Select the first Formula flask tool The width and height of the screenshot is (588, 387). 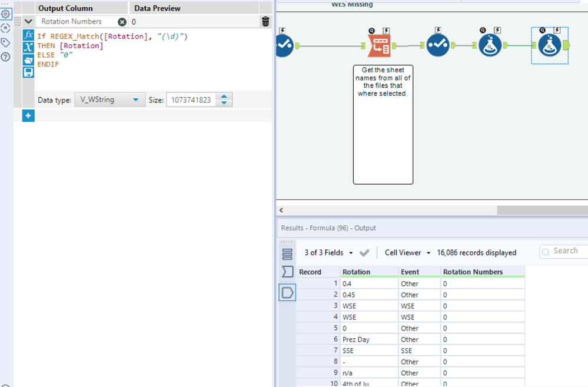click(490, 45)
